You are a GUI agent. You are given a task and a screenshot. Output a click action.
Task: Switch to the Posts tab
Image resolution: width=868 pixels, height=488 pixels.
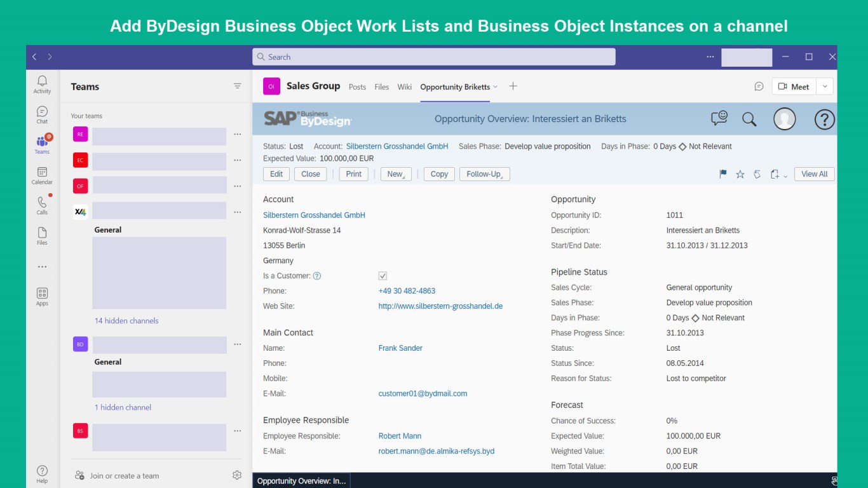(x=357, y=87)
